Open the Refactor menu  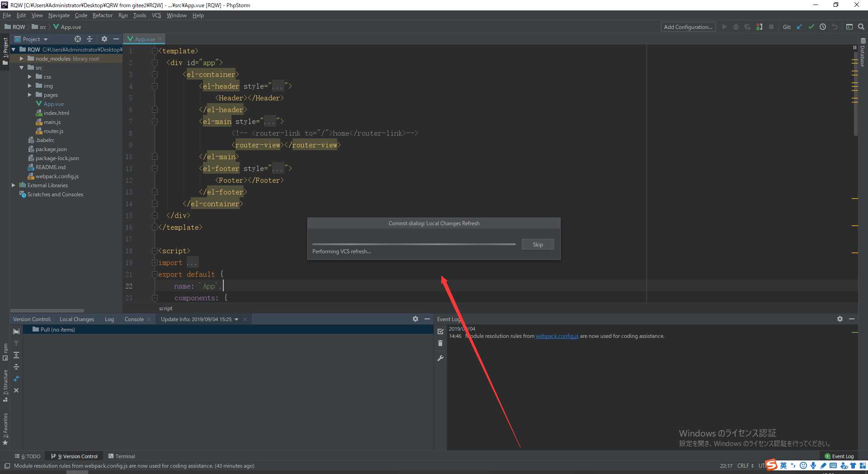click(x=103, y=15)
